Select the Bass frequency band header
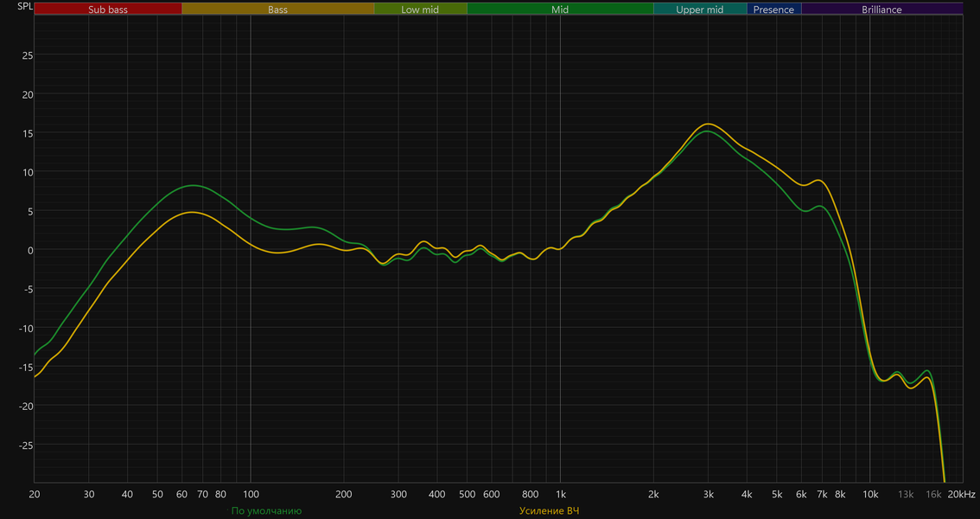Image resolution: width=980 pixels, height=519 pixels. pyautogui.click(x=278, y=10)
